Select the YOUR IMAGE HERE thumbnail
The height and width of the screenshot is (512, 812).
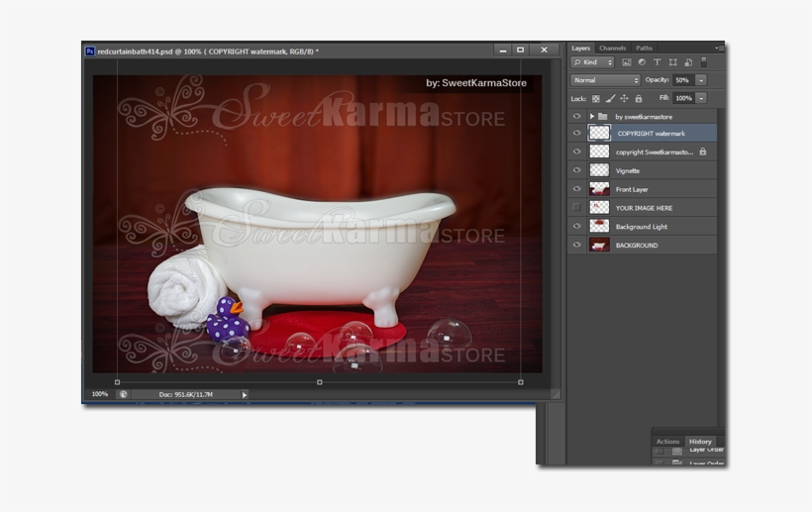click(x=599, y=207)
